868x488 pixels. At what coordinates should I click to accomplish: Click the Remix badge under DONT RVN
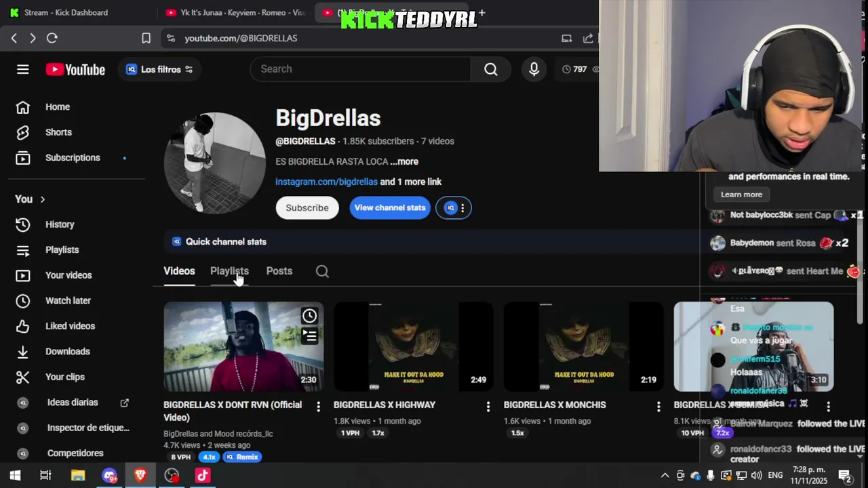242,457
